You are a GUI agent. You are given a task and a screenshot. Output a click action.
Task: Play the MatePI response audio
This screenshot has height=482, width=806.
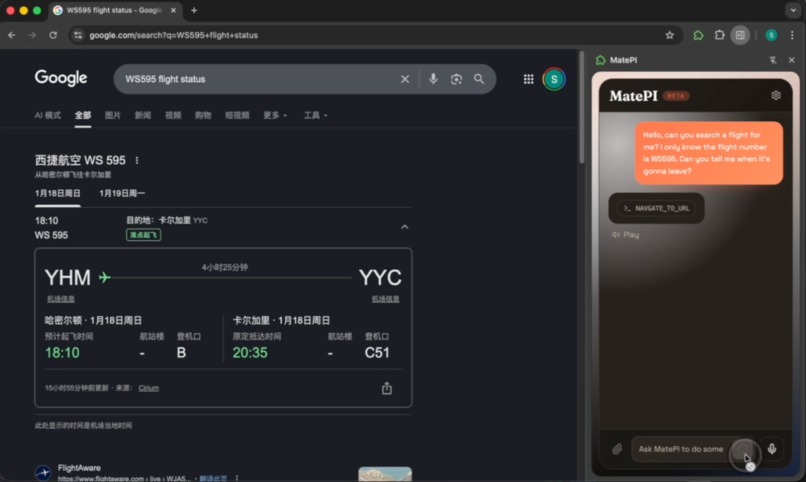626,235
